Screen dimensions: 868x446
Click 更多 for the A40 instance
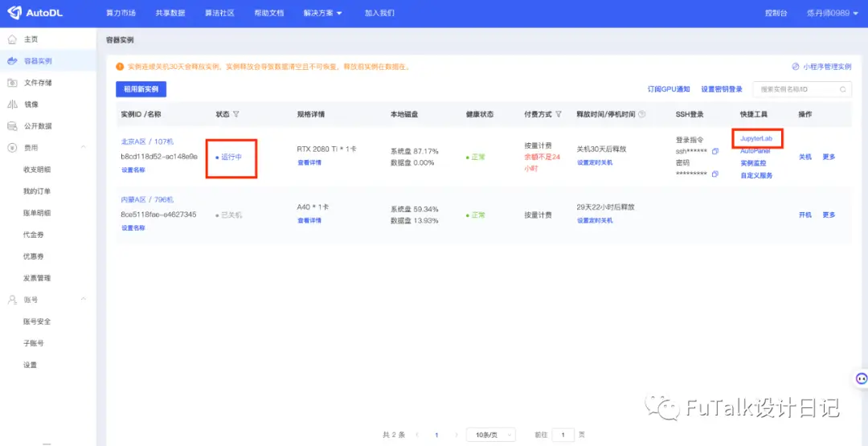click(829, 215)
